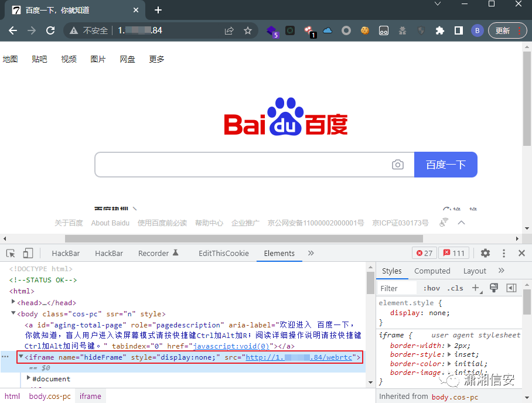This screenshot has height=403, width=532.
Task: Open the 关于百度 footer link
Action: [x=69, y=223]
